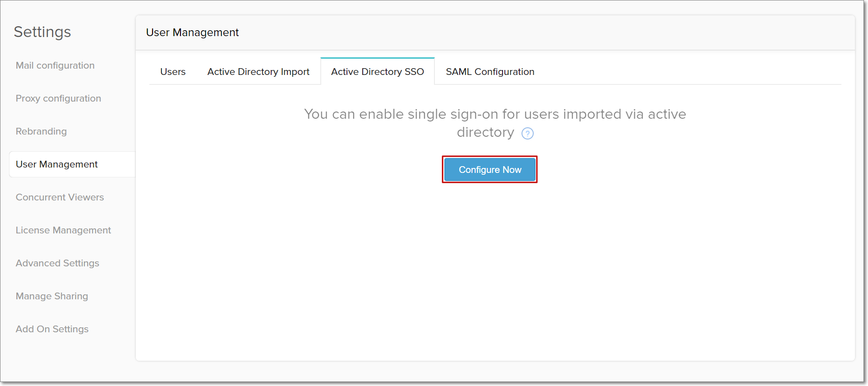Open Advanced Settings
This screenshot has height=386, width=868.
57,263
